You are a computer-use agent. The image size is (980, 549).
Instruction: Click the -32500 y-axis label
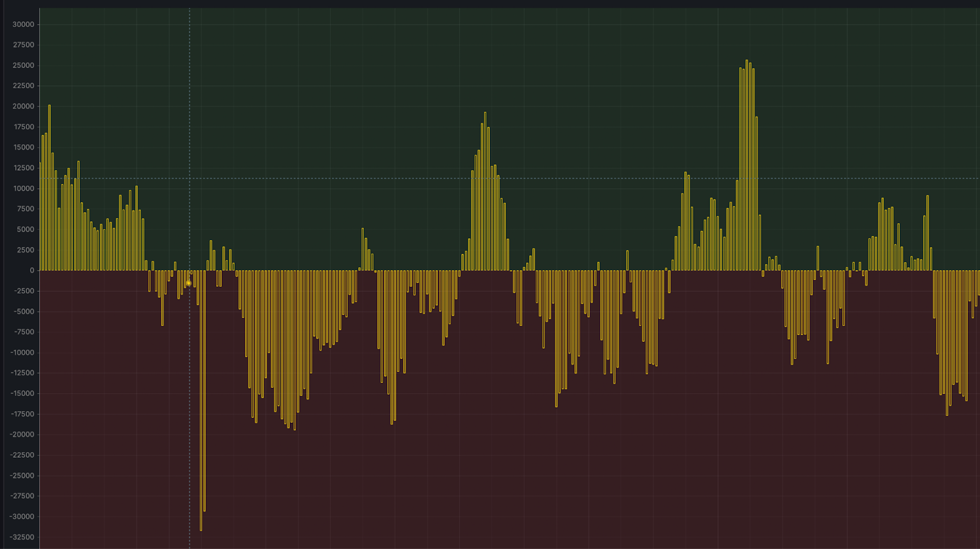[22, 537]
